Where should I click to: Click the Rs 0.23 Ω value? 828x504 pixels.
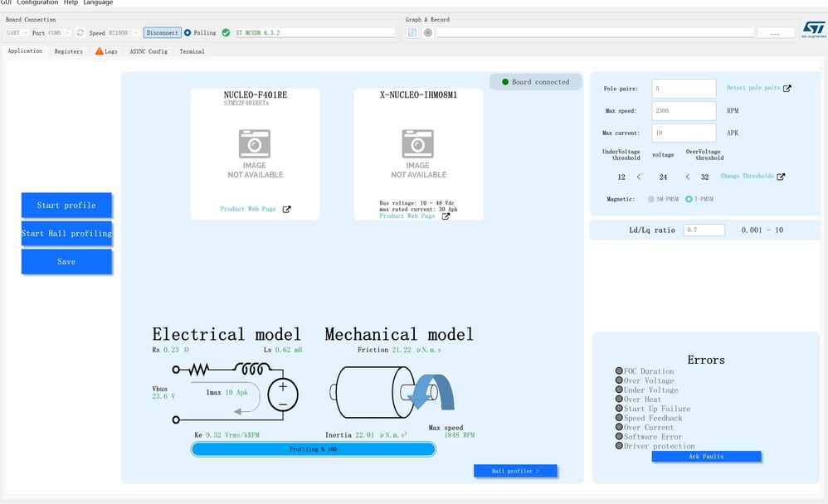176,350
